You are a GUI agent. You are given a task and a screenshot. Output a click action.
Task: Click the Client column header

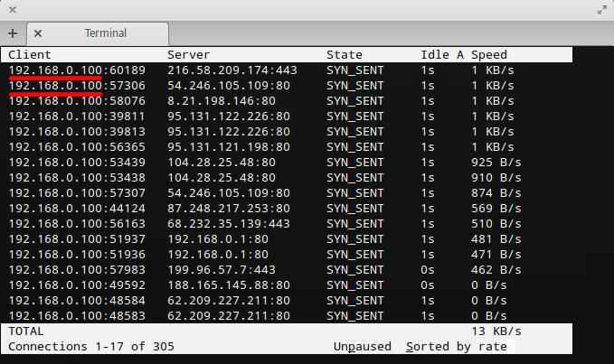tap(30, 55)
